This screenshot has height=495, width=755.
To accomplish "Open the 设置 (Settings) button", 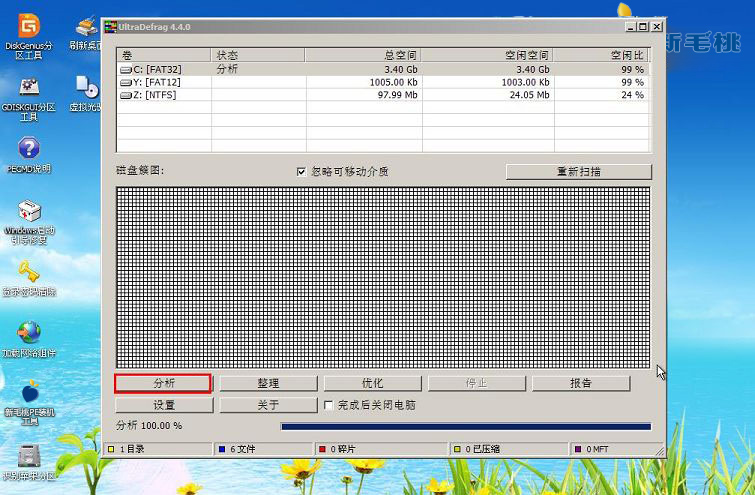I will pyautogui.click(x=164, y=405).
